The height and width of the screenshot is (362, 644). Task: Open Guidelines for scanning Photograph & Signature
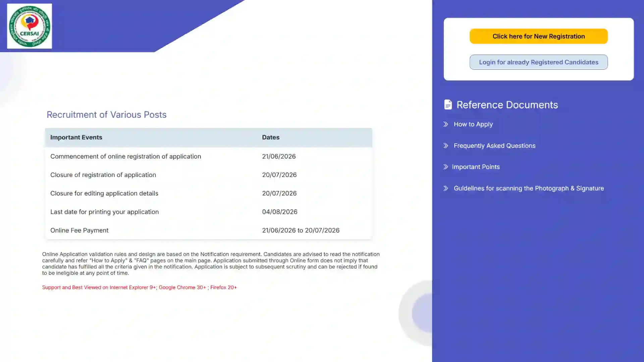[529, 188]
